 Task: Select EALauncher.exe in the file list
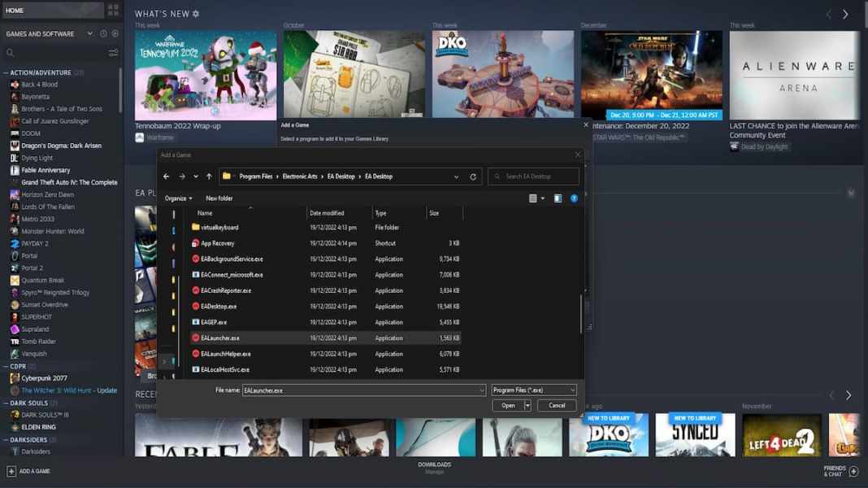[x=221, y=338]
